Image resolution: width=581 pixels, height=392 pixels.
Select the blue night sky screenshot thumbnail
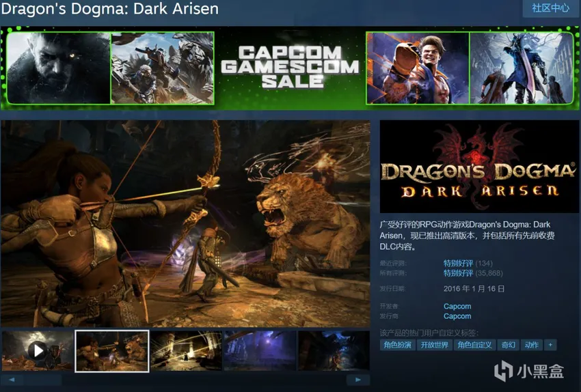coord(260,350)
